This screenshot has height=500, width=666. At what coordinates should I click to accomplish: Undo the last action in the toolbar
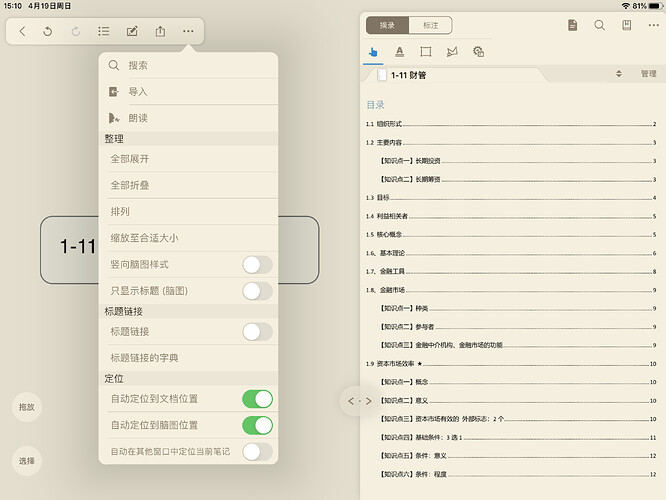tap(48, 31)
